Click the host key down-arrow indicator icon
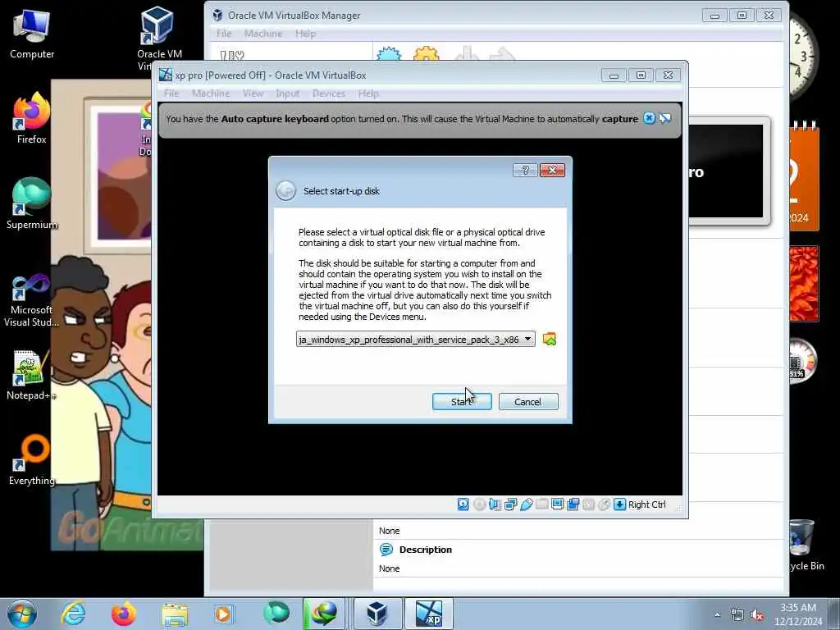Viewport: 840px width, 630px height. click(619, 504)
